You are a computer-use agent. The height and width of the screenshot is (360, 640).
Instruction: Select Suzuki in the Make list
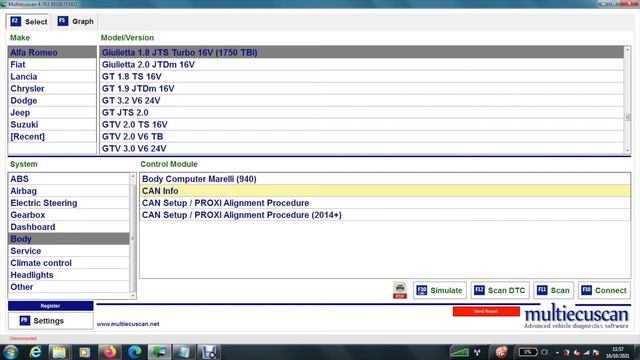[x=52, y=124]
